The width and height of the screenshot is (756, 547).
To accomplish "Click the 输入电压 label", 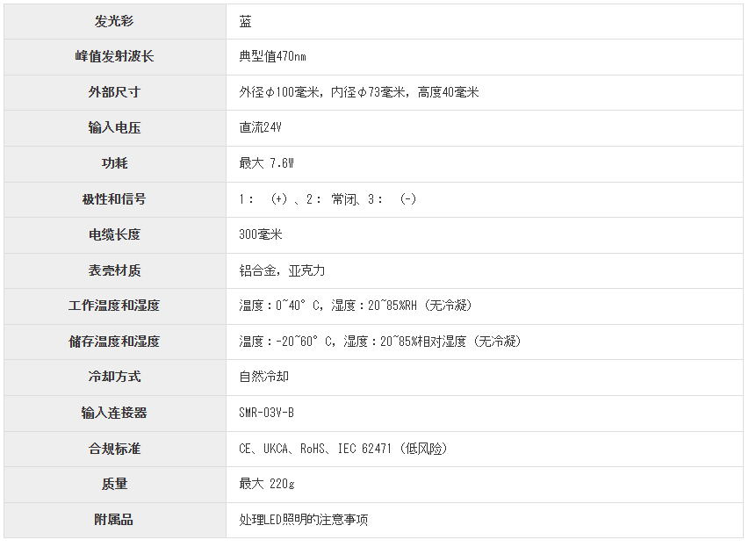I will (x=114, y=127).
